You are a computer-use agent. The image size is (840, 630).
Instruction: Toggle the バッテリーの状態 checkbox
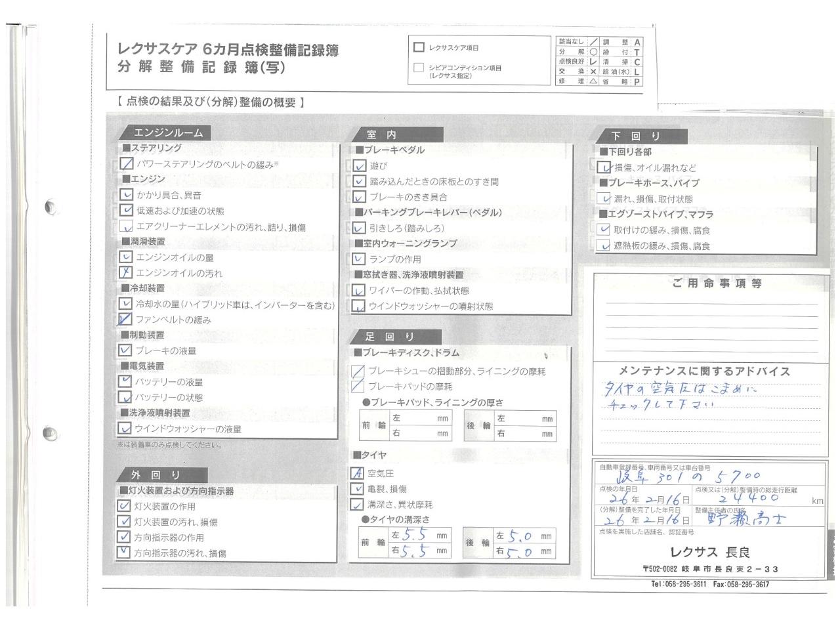click(125, 397)
